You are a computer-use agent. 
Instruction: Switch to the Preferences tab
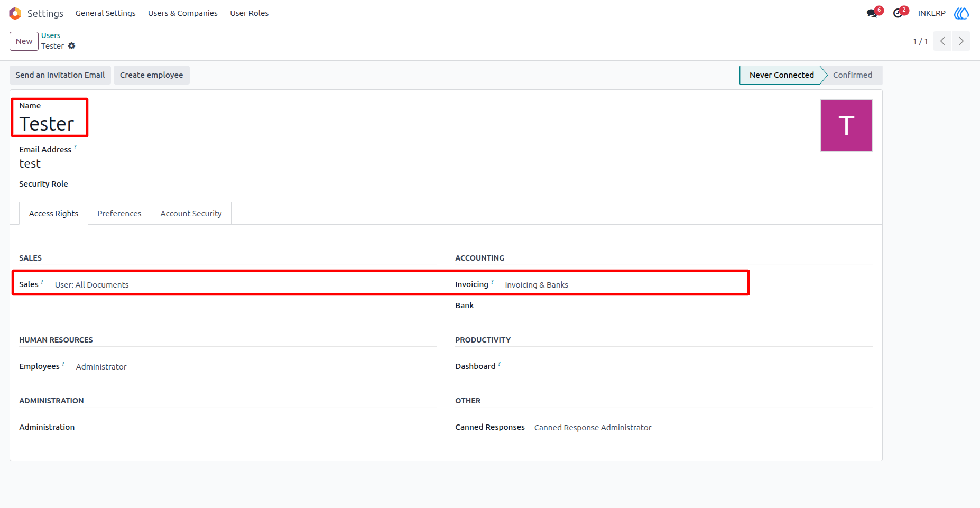[x=119, y=214]
